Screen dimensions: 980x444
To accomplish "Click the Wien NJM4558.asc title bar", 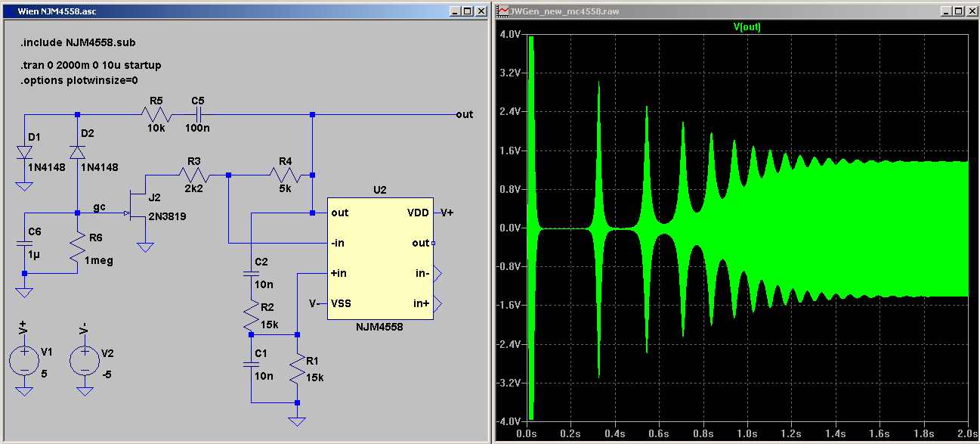I will click(227, 11).
